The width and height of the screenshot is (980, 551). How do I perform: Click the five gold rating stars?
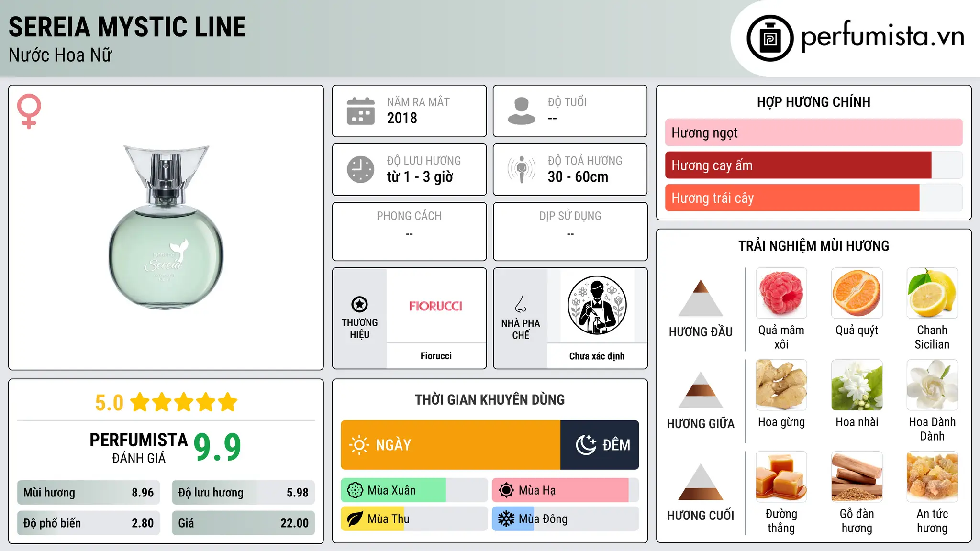[184, 402]
